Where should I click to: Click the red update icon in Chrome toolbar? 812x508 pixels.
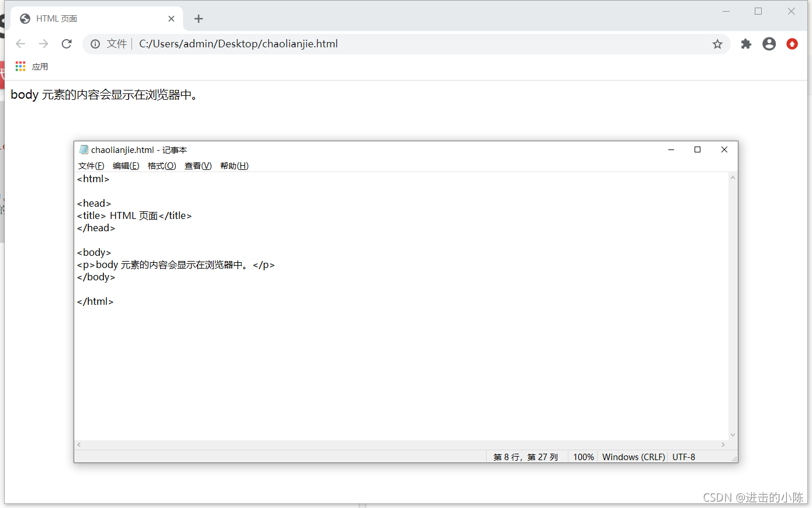coord(792,44)
